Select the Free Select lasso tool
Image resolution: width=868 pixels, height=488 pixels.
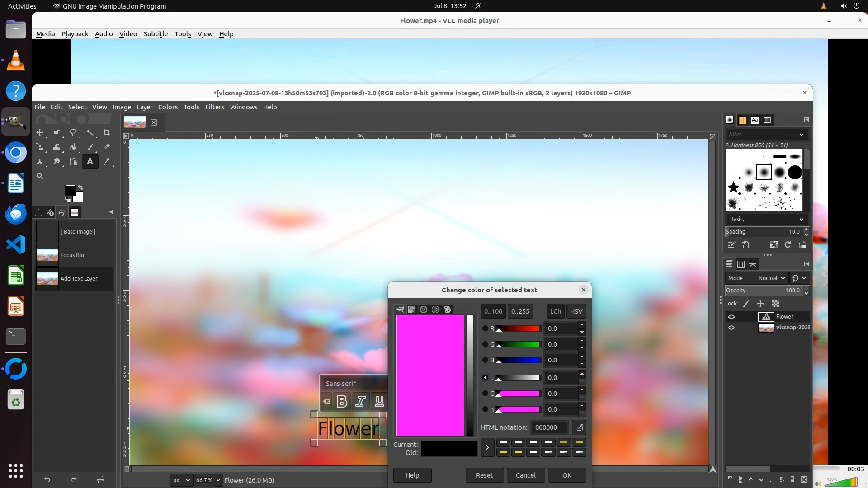(73, 133)
